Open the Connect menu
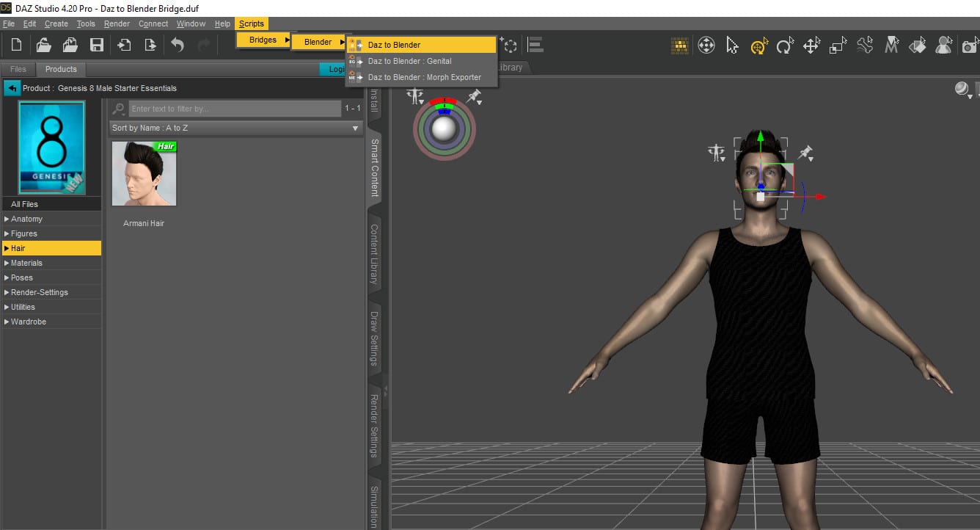This screenshot has height=530, width=980. click(153, 23)
